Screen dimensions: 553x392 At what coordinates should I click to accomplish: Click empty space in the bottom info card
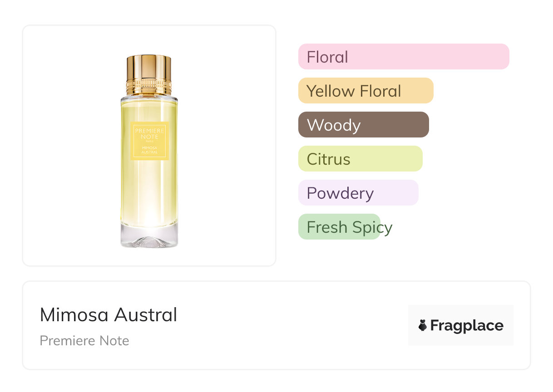291,327
